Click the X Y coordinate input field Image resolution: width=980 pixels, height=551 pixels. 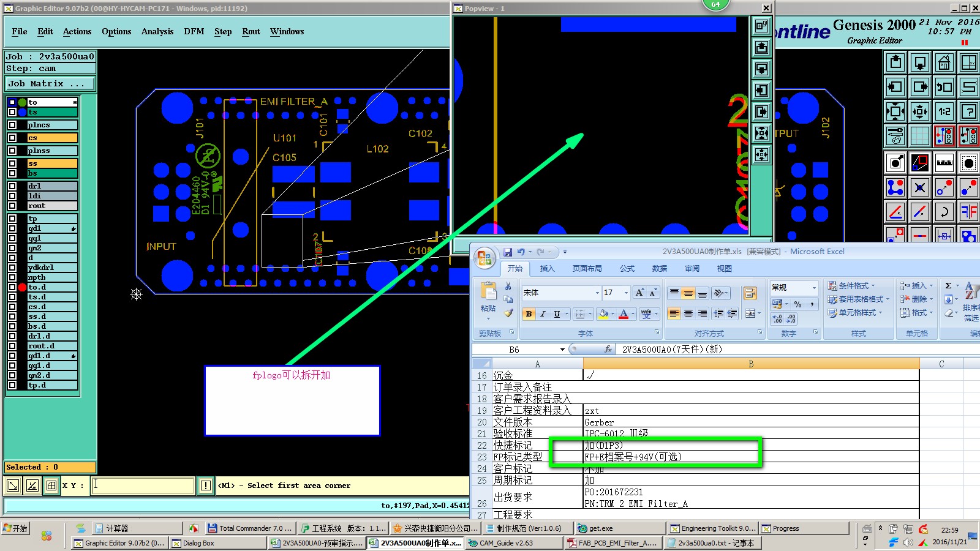pos(144,485)
